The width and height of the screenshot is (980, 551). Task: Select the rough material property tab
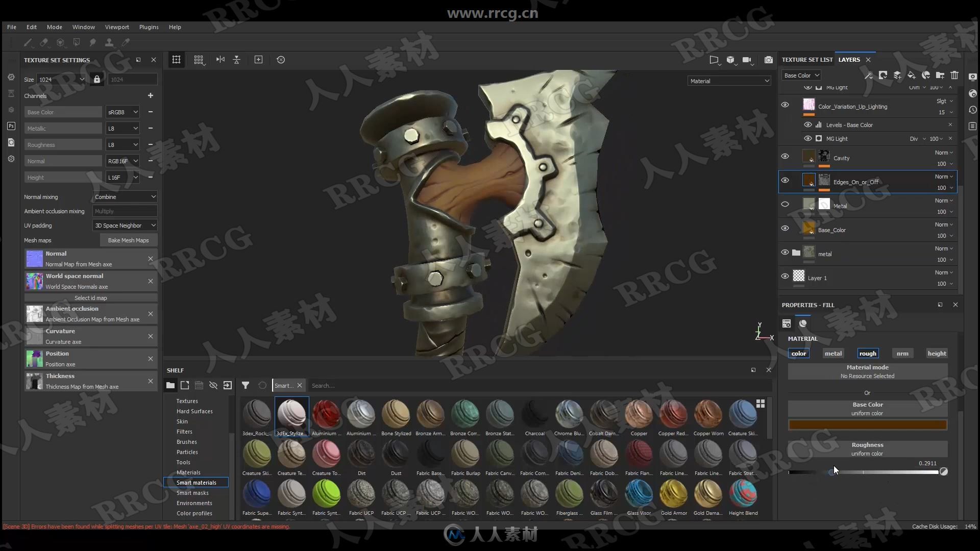pos(868,353)
